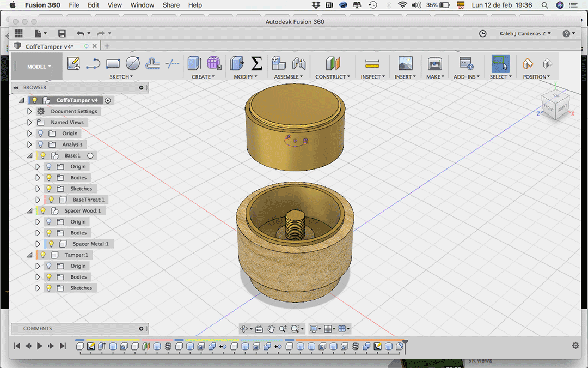Expand the Document Settings node
Image resolution: width=588 pixels, height=368 pixels.
click(30, 111)
